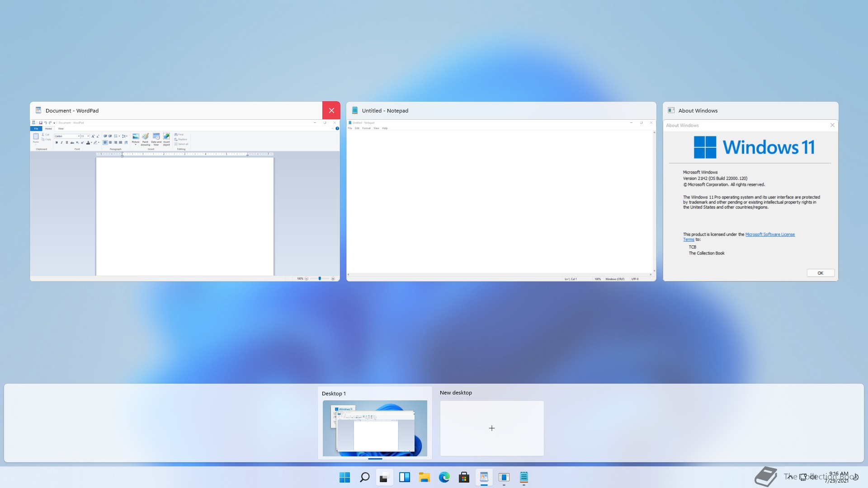This screenshot has width=868, height=488.
Task: Click the Paste icon in WordPad
Action: coord(36,136)
